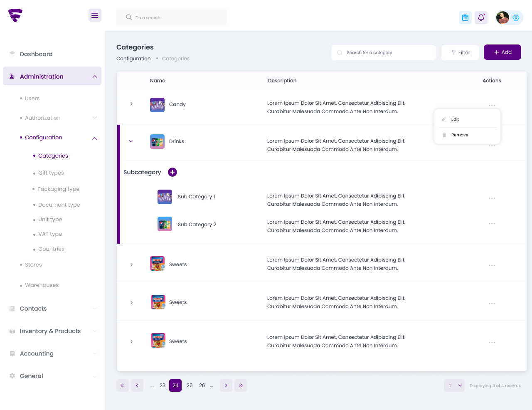Viewport: 532px width, 410px height.
Task: Focus the 'Do a search' field
Action: pyautogui.click(x=172, y=17)
